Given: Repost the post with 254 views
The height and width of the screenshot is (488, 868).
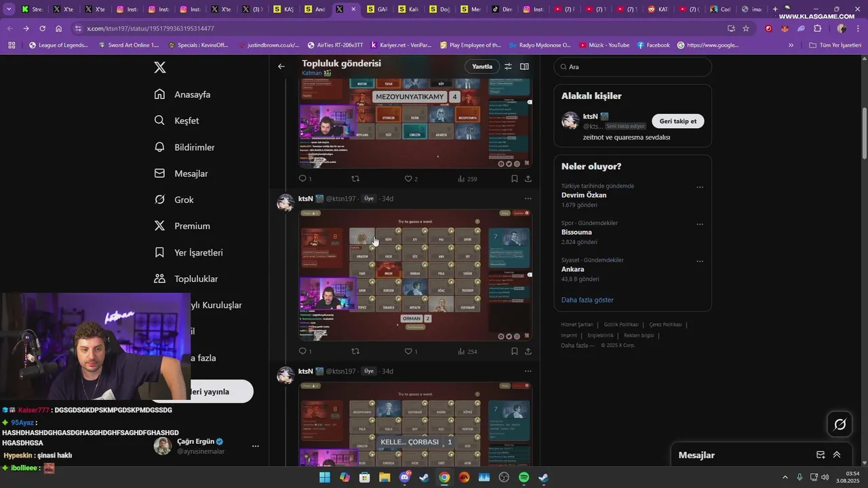Looking at the screenshot, I should (x=355, y=351).
